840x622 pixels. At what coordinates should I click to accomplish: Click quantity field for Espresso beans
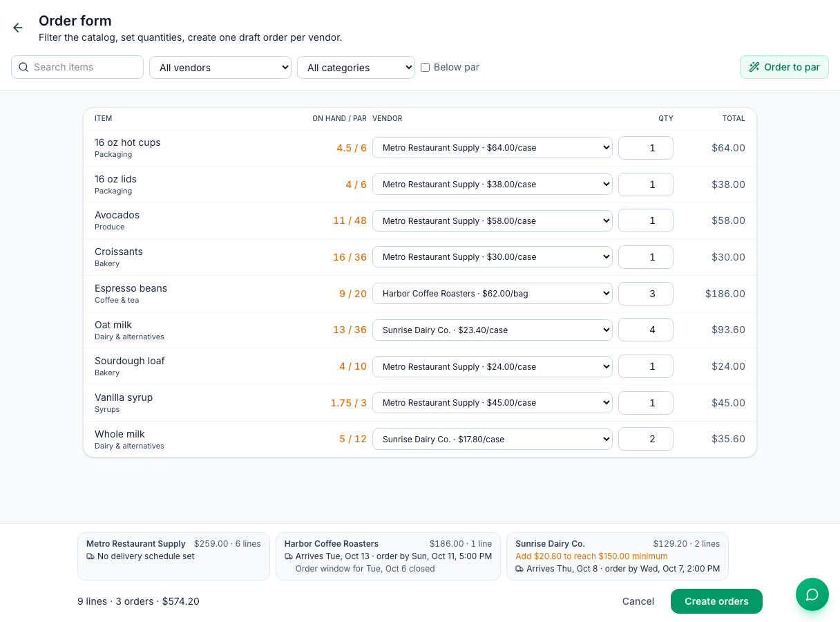tap(646, 294)
